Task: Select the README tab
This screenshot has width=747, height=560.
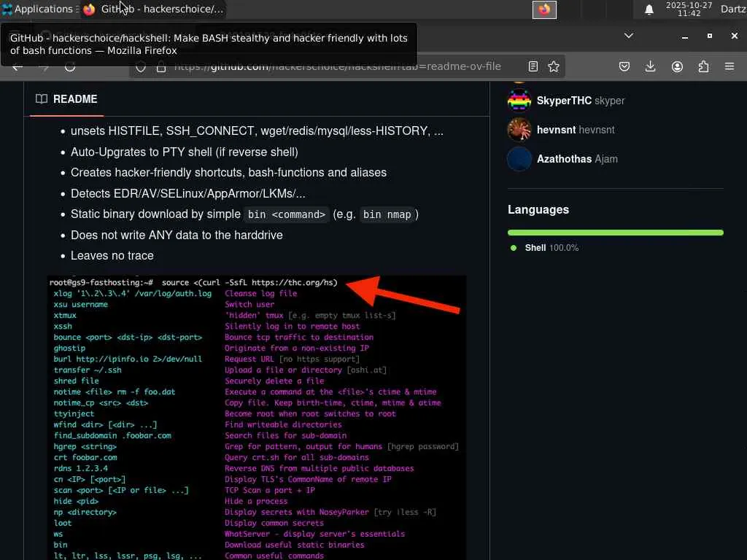Action: click(66, 99)
